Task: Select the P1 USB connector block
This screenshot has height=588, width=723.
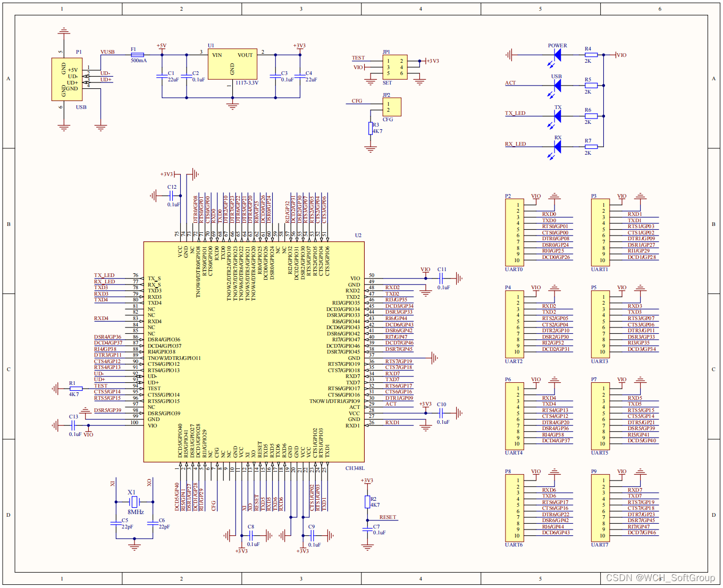Action: click(67, 79)
